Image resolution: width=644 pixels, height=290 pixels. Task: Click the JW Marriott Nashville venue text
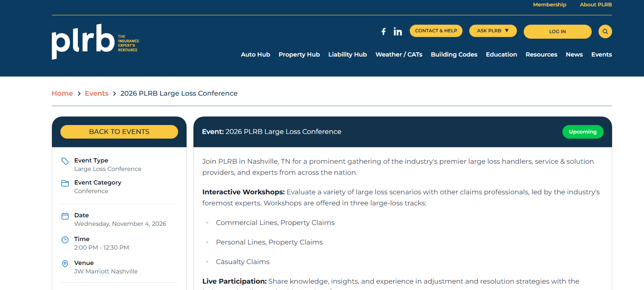tap(106, 271)
